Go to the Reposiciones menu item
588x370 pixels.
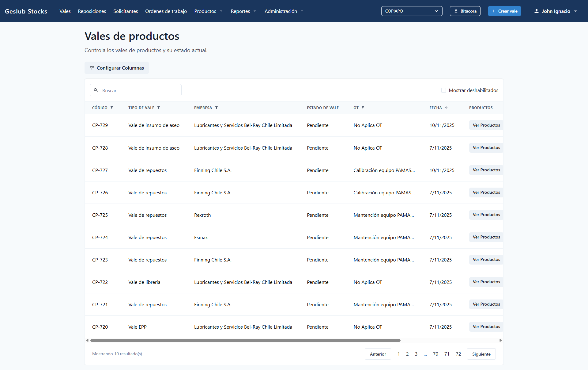tap(92, 11)
